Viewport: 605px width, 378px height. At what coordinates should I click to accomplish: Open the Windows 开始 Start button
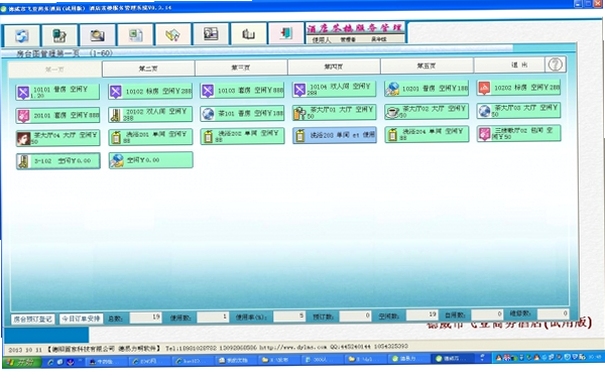click(x=22, y=362)
